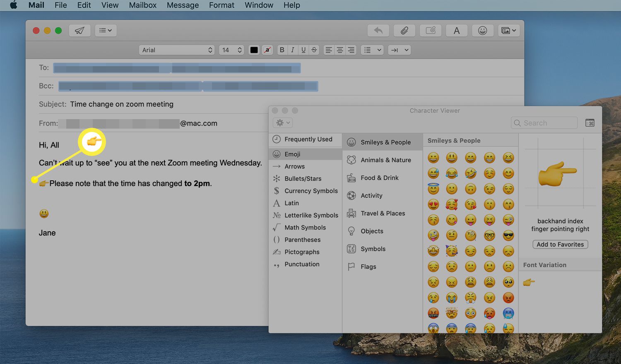
Task: Open the Mail menu
Action: 36,5
